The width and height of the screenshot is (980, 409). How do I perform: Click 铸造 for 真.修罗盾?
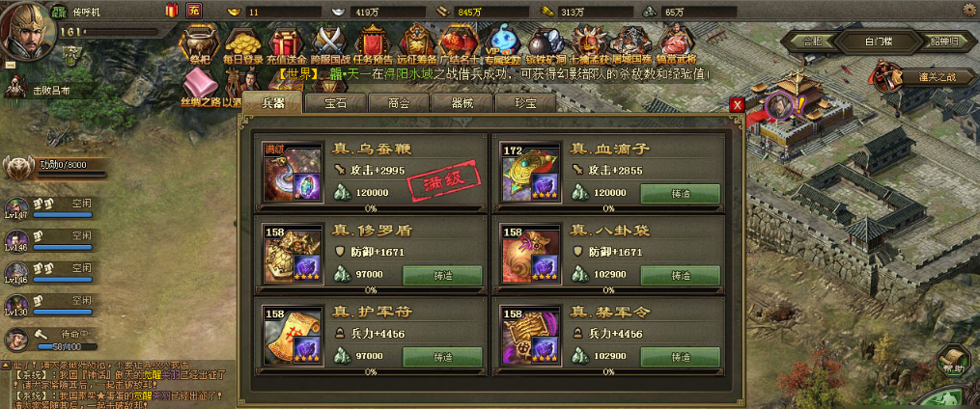point(442,275)
